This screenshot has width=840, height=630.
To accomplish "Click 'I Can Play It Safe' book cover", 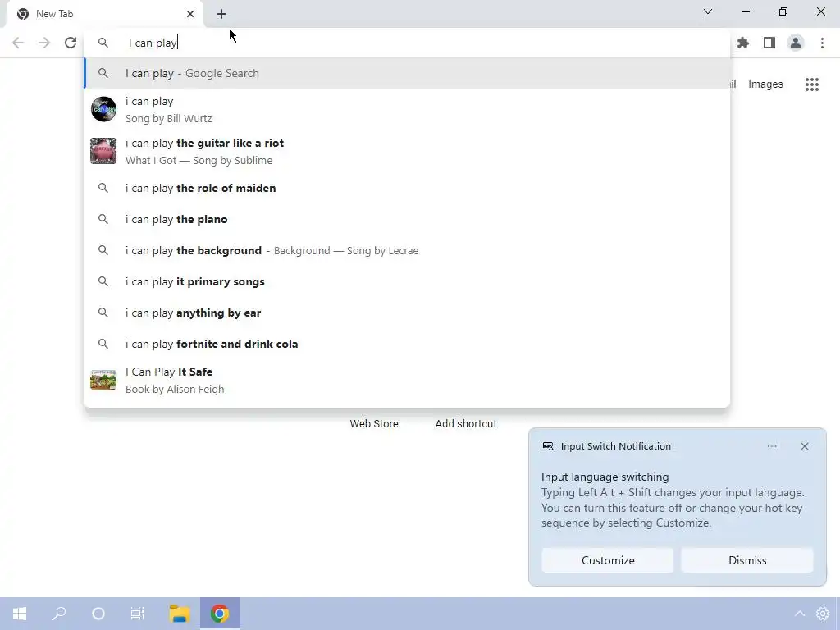I will 103,380.
